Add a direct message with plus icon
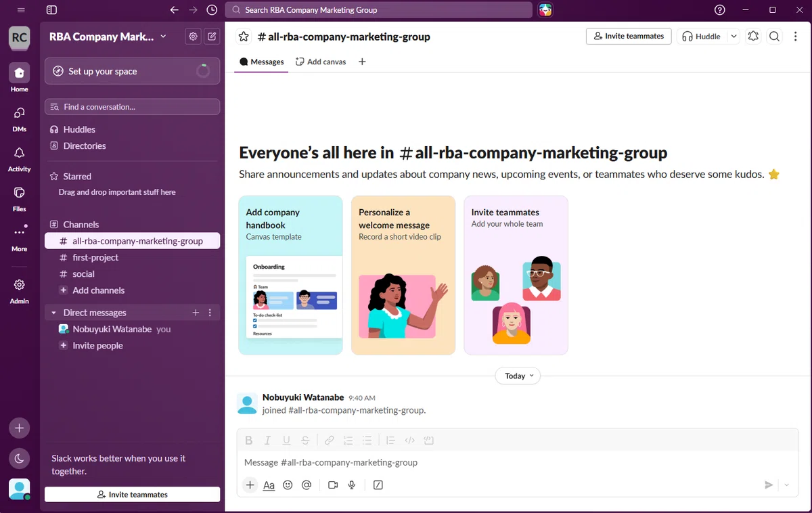Screen dimensions: 812x513 (196, 313)
